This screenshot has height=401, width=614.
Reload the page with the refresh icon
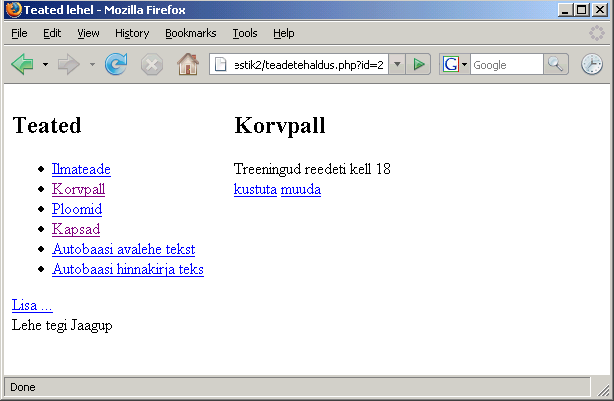click(116, 64)
